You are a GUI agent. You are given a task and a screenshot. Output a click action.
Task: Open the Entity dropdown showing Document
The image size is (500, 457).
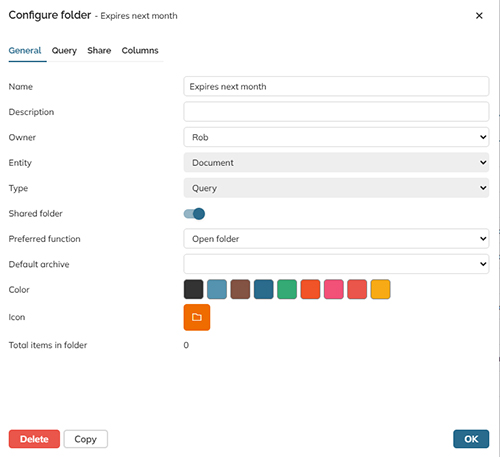(336, 162)
